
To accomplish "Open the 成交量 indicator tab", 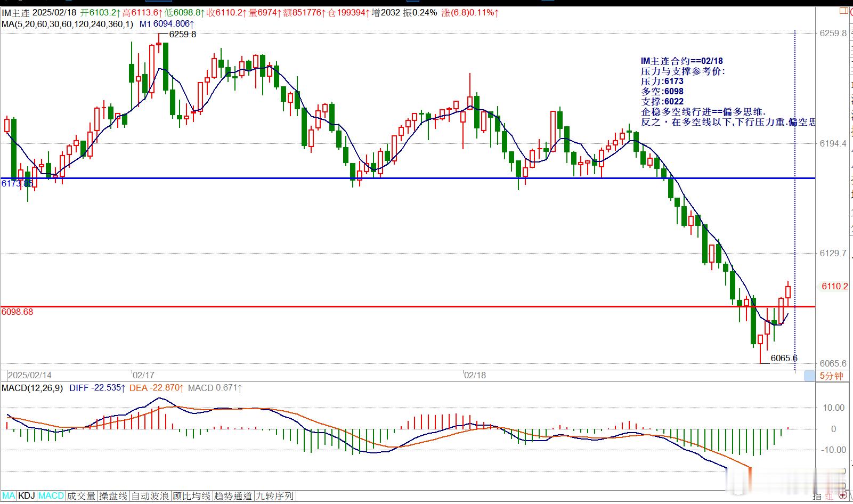I will coord(81,496).
